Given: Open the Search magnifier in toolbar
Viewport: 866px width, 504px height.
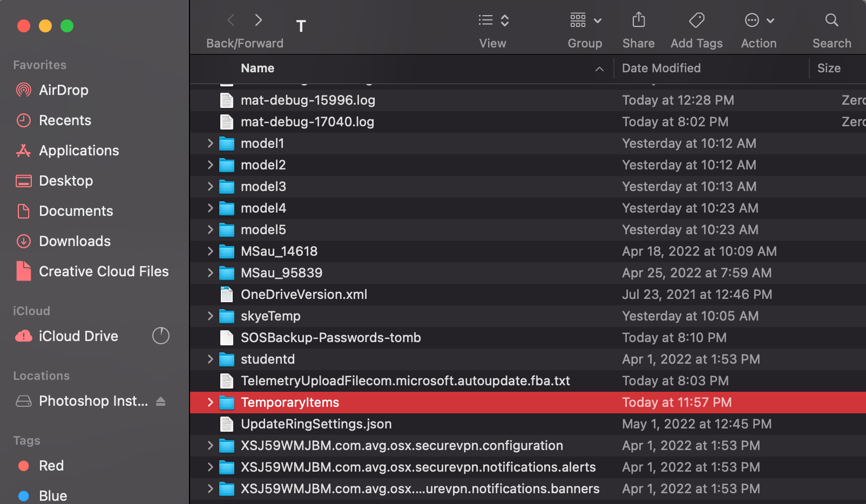Looking at the screenshot, I should 831,21.
